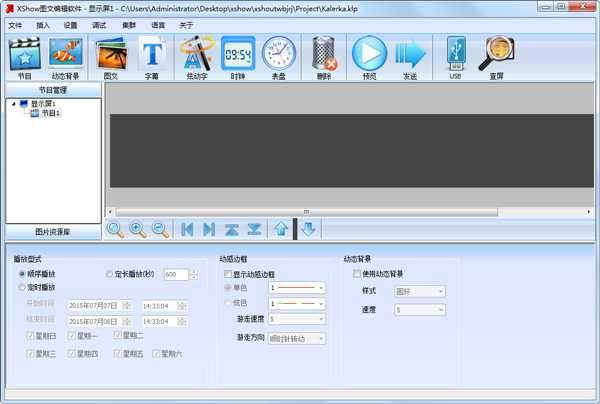The image size is (600, 404).
Task: Enable the 显示动感边框 checkbox
Action: (228, 274)
